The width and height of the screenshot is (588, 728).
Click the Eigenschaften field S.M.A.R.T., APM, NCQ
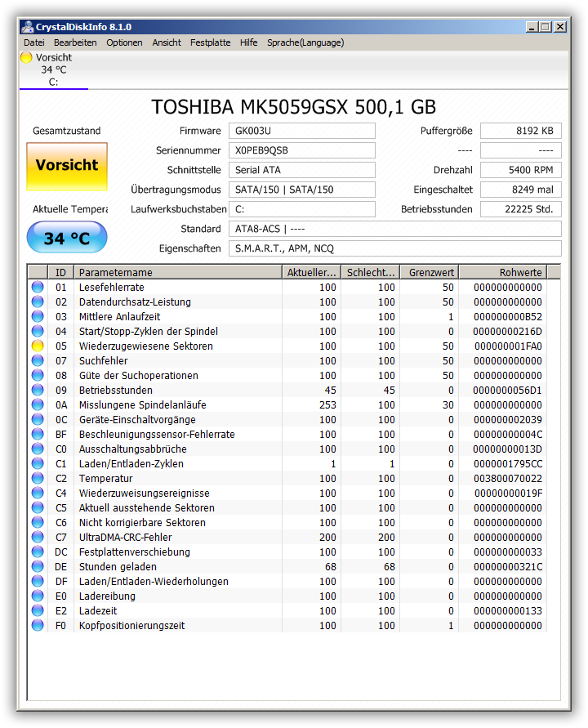pos(395,248)
